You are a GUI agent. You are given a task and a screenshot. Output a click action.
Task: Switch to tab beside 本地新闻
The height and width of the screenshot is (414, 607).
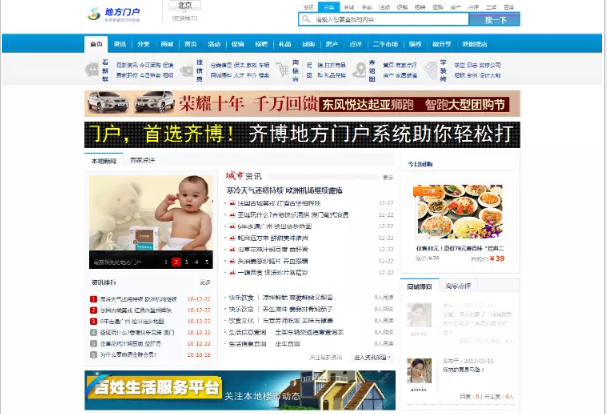[142, 160]
